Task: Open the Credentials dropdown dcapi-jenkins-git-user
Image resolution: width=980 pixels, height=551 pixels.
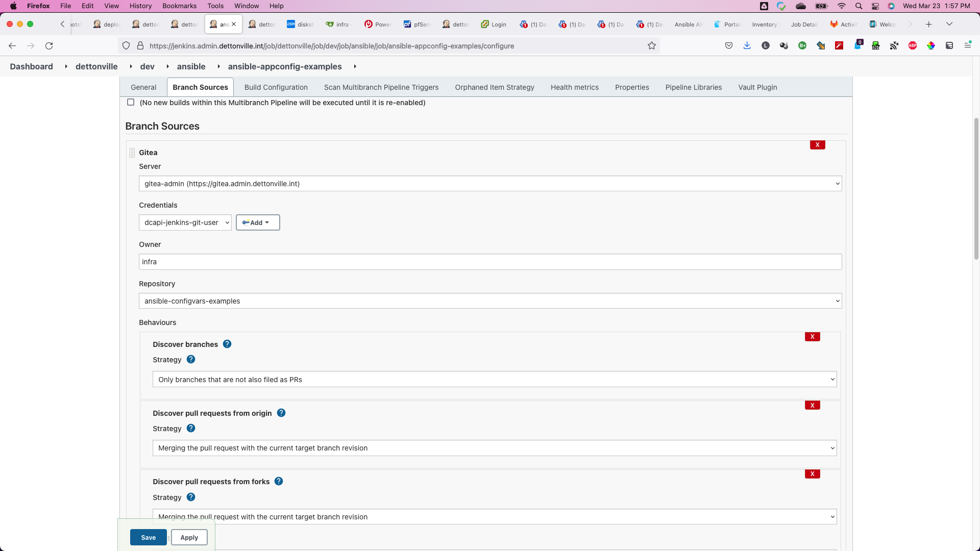Action: [185, 223]
